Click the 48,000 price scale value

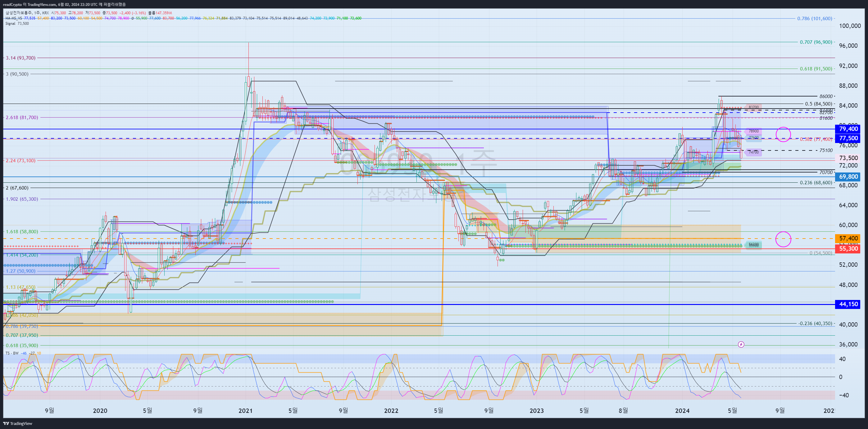(x=848, y=285)
